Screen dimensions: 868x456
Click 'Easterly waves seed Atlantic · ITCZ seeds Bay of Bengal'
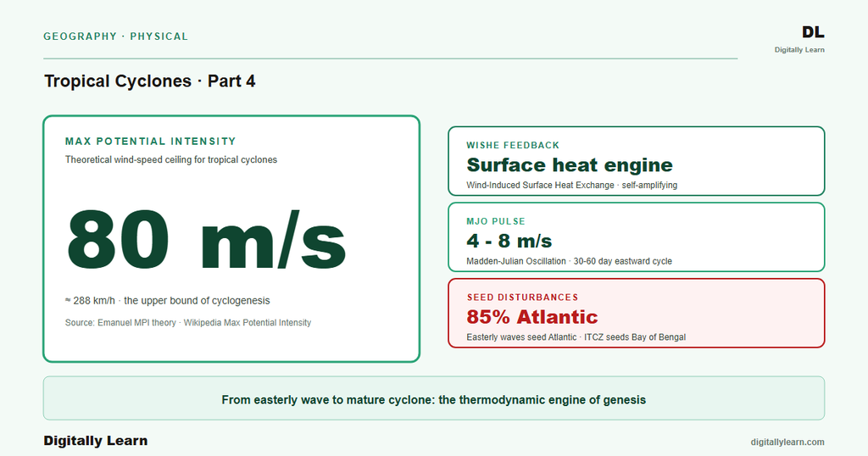coord(576,337)
